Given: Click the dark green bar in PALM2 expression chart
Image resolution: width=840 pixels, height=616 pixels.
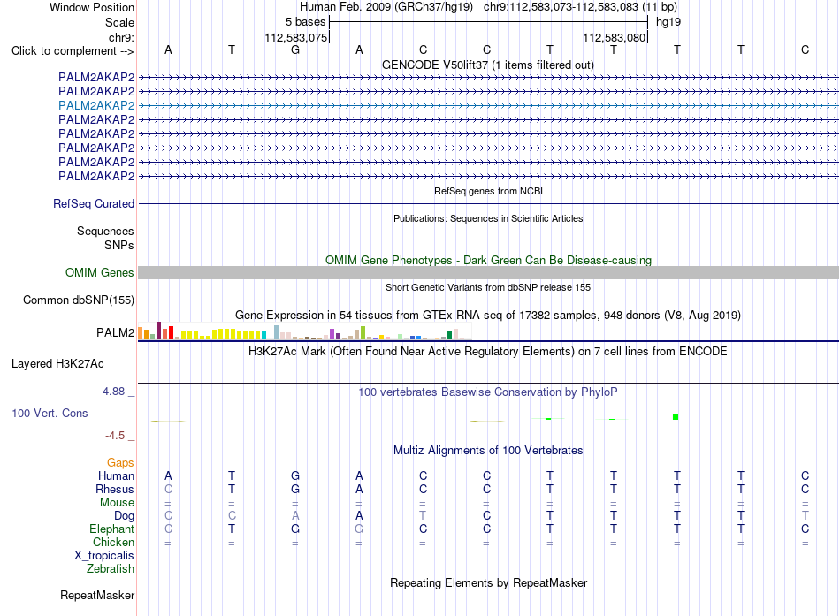Looking at the screenshot, I should pos(449,335).
